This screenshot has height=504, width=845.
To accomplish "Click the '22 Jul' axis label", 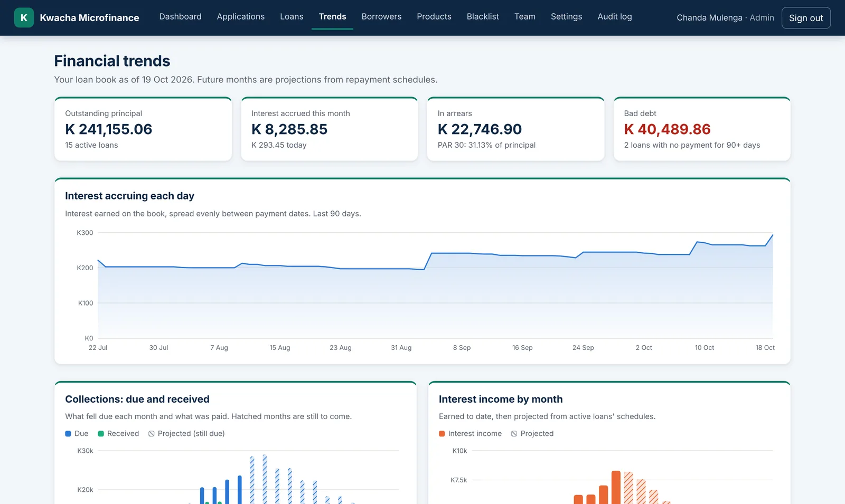I will tap(98, 348).
